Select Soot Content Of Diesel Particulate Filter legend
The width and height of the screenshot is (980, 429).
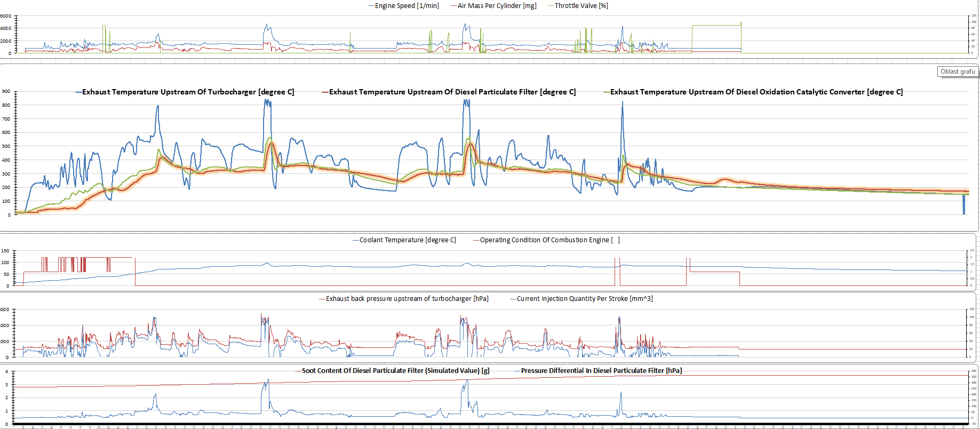point(395,371)
